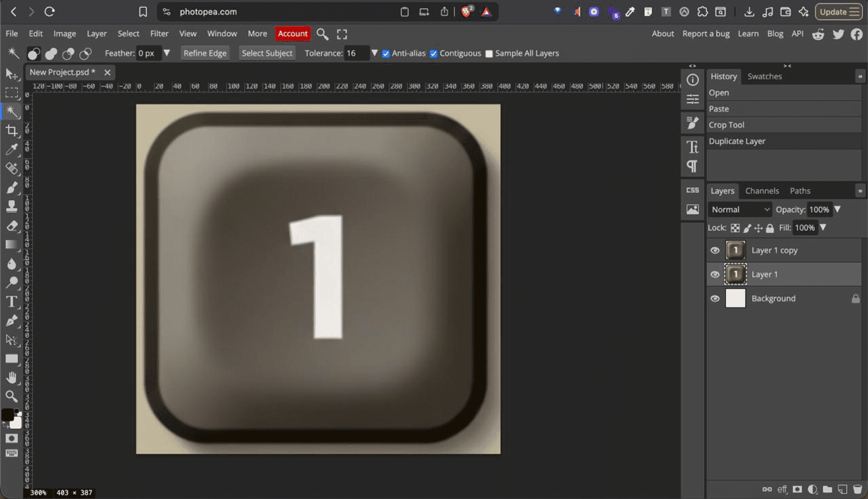Viewport: 868px width, 499px height.
Task: Disable the Anti-alias checkbox
Action: click(386, 53)
